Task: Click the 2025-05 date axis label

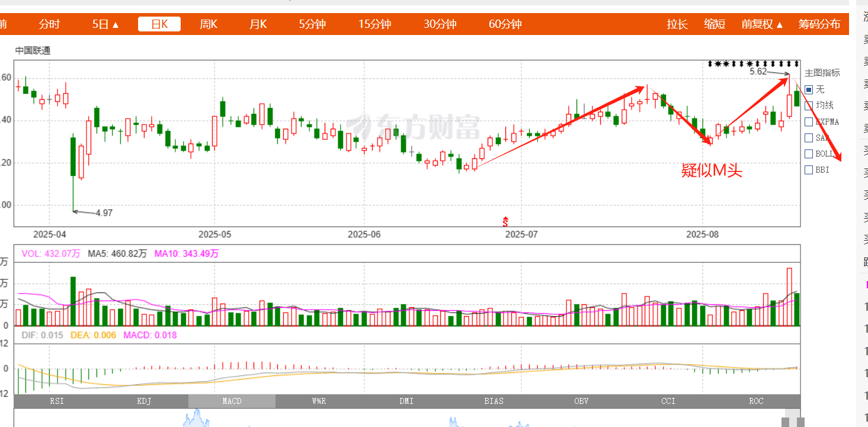Action: [x=215, y=234]
